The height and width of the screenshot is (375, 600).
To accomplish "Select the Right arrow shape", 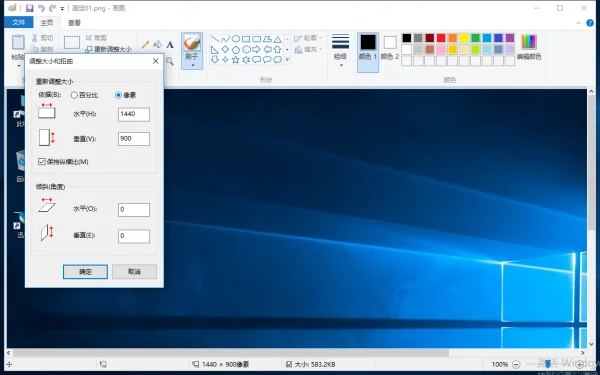I will tap(256, 49).
